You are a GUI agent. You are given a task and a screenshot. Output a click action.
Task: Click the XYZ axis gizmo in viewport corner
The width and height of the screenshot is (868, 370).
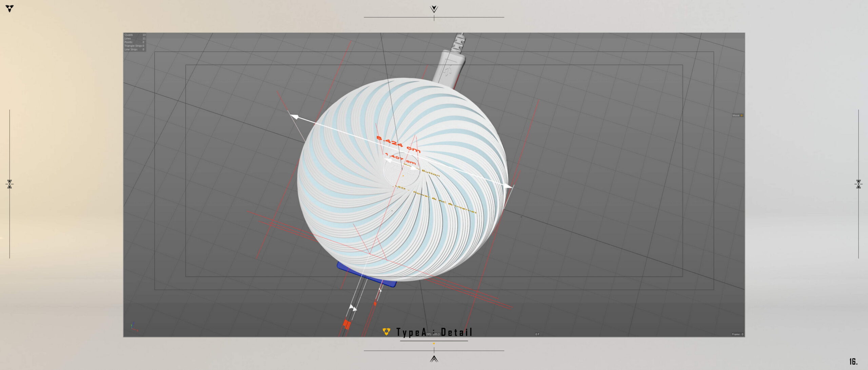tap(134, 327)
